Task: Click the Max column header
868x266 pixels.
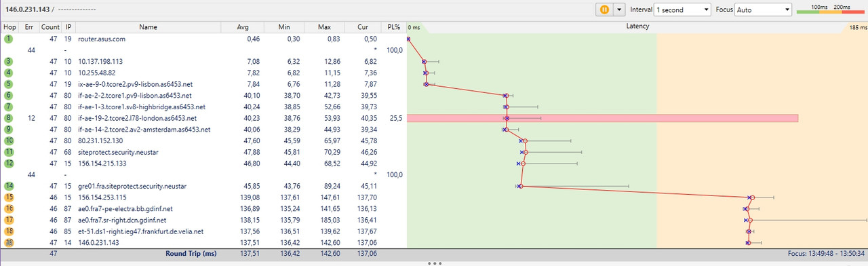Action: pos(324,27)
